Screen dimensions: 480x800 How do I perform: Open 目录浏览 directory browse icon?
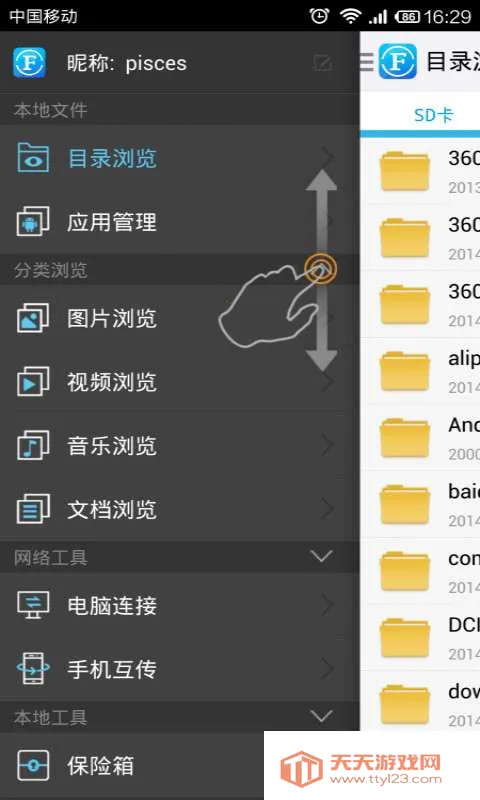click(x=33, y=158)
